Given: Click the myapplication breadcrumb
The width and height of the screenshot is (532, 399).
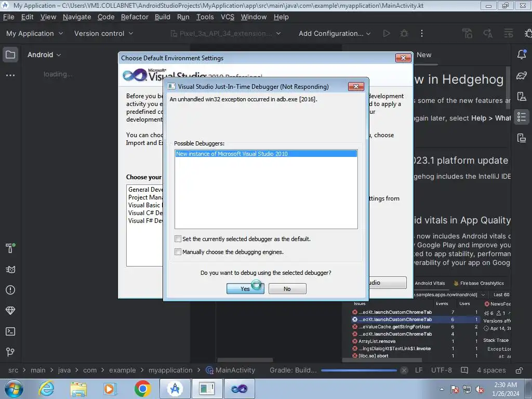Looking at the screenshot, I should [x=170, y=370].
